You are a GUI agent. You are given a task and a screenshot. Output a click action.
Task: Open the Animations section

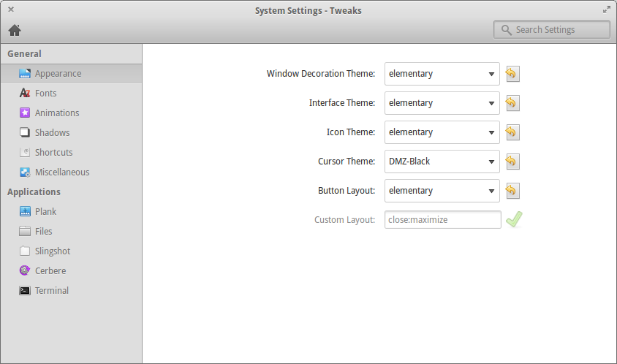pos(71,113)
